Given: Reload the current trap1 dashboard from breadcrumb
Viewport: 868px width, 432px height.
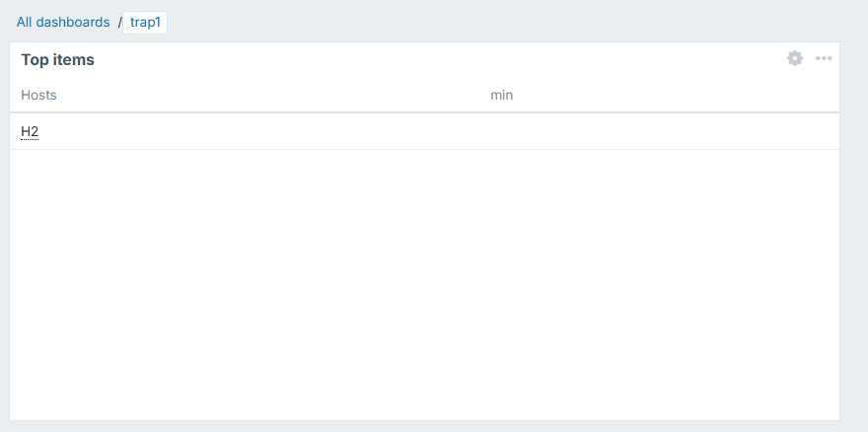Looking at the screenshot, I should [145, 22].
